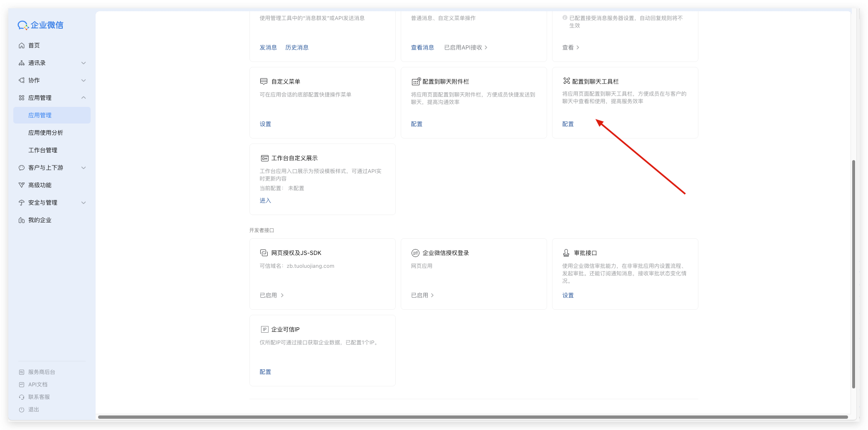
Task: Open 工作台管理 in the sidebar
Action: pos(43,150)
